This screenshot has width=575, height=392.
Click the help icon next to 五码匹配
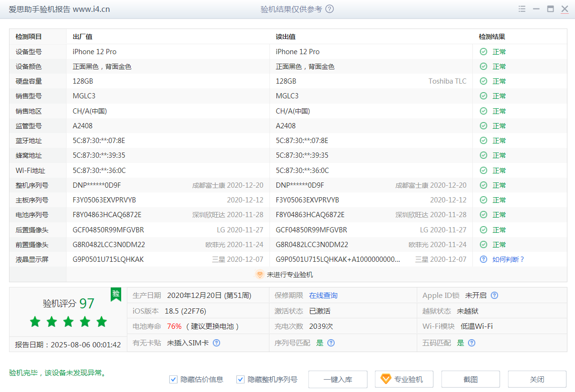point(471,343)
